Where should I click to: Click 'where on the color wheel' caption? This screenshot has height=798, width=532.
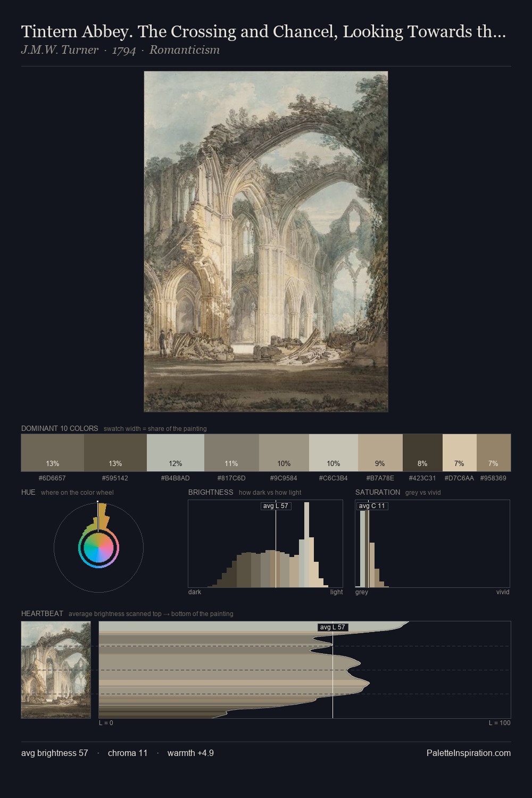(x=77, y=492)
